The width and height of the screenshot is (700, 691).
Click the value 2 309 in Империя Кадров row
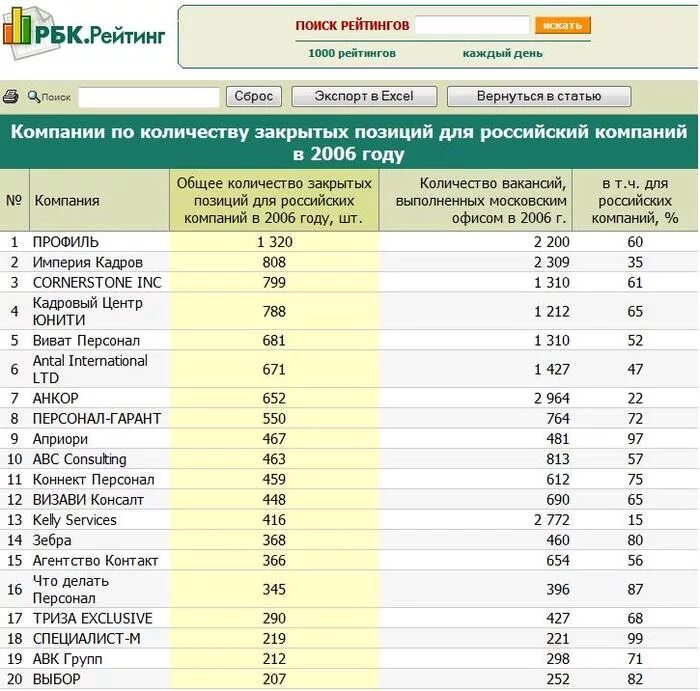(552, 262)
